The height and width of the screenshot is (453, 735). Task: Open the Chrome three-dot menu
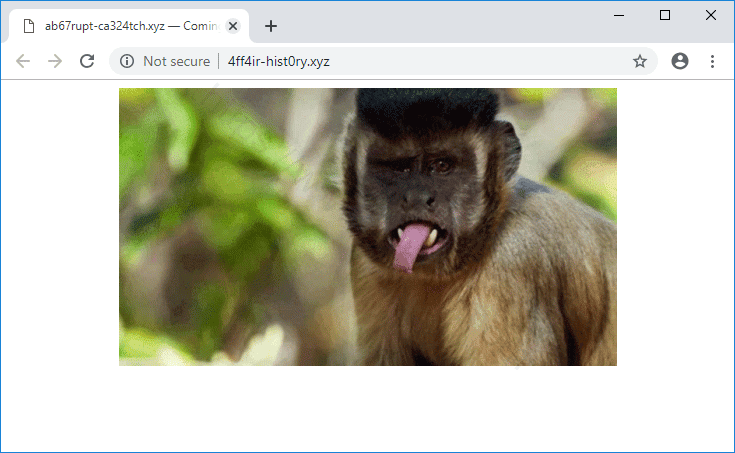click(x=712, y=61)
